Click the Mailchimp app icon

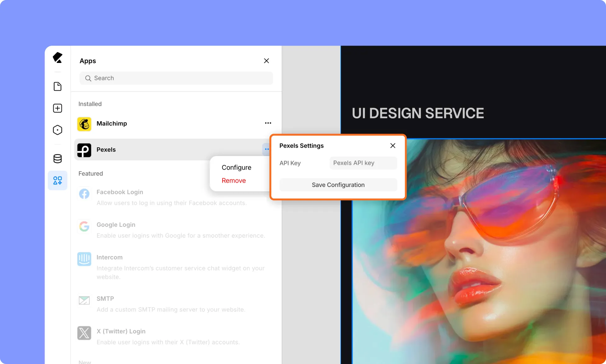[x=84, y=124]
